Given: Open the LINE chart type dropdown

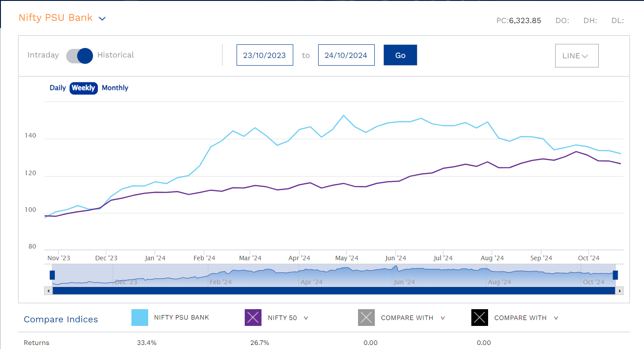Looking at the screenshot, I should click(x=576, y=56).
